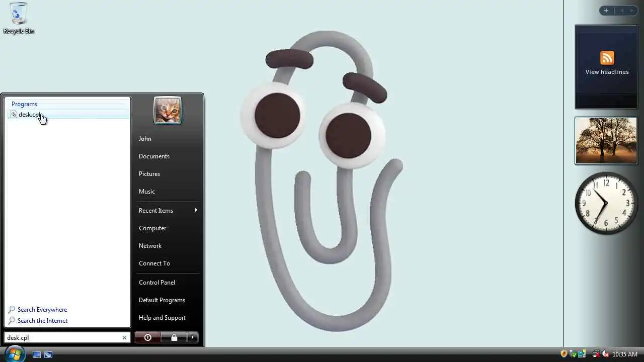Click the John user account picture
644x362 pixels.
168,110
